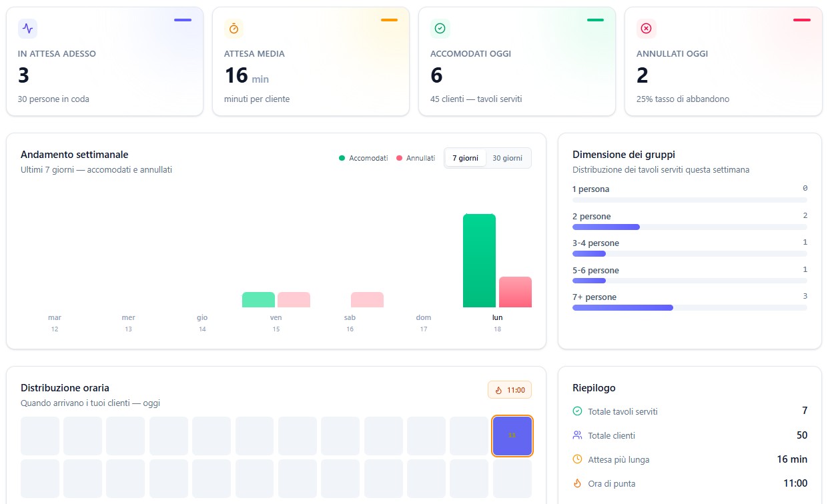Click the 3-4 persone progress bar
This screenshot has width=830, height=504.
[x=690, y=254]
